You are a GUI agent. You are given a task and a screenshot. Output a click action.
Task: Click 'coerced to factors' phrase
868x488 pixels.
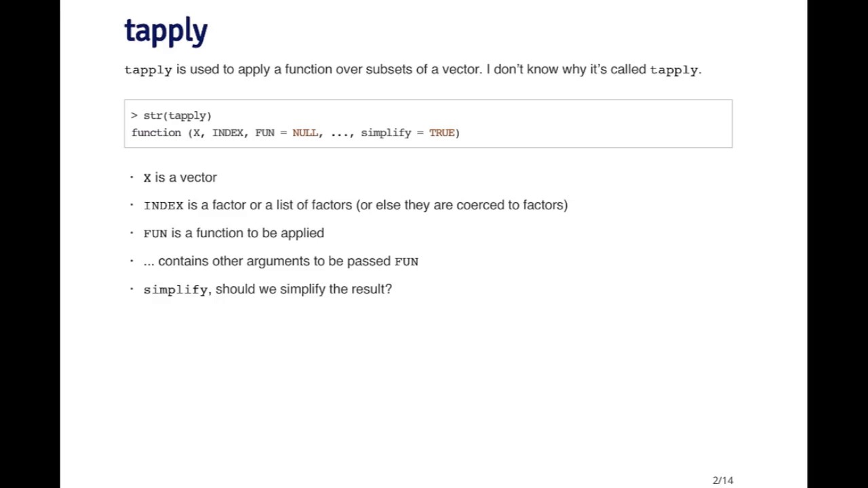512,205
